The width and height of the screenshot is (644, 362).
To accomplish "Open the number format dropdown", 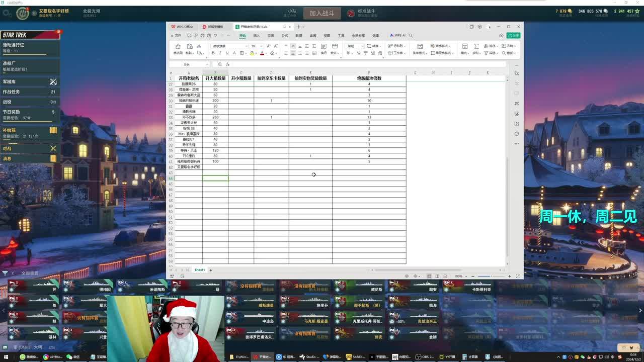I will [x=355, y=46].
